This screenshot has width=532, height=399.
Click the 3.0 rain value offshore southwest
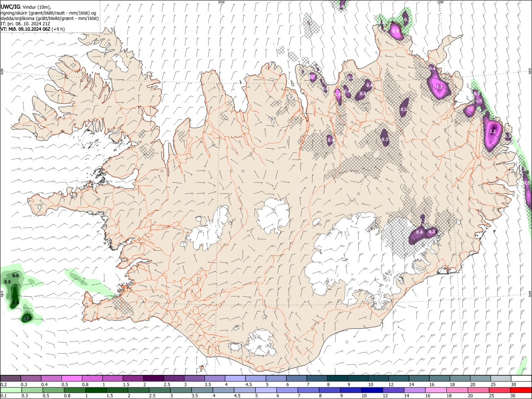(x=28, y=318)
